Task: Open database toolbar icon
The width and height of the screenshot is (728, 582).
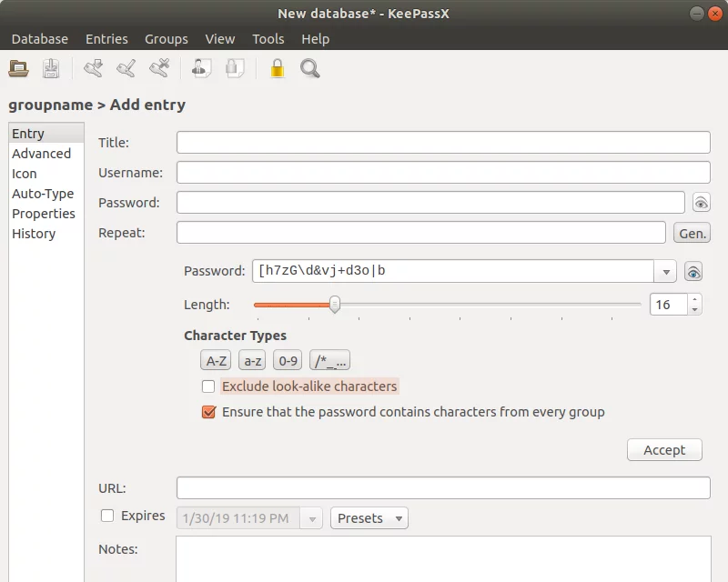Action: 18,69
